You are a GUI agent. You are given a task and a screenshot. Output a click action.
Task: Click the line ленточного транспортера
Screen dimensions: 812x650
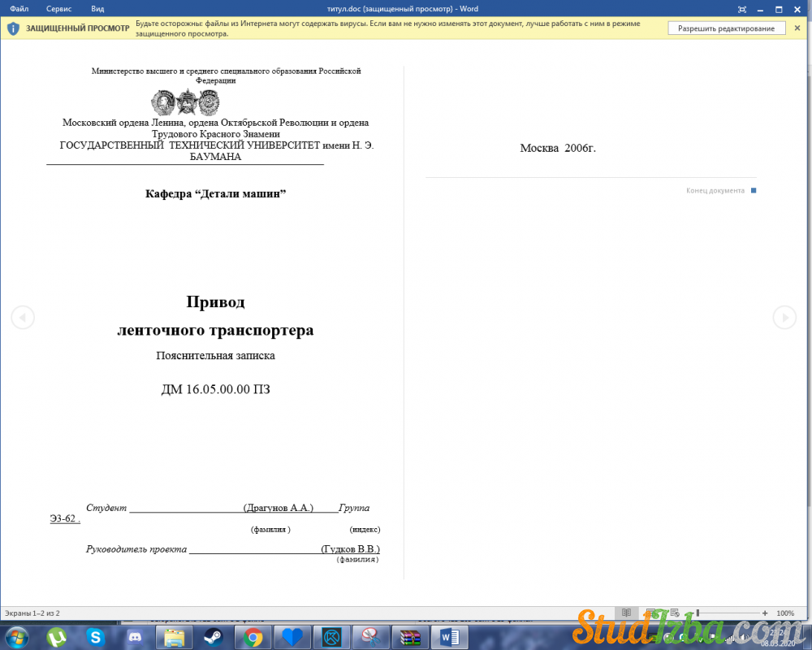215,330
